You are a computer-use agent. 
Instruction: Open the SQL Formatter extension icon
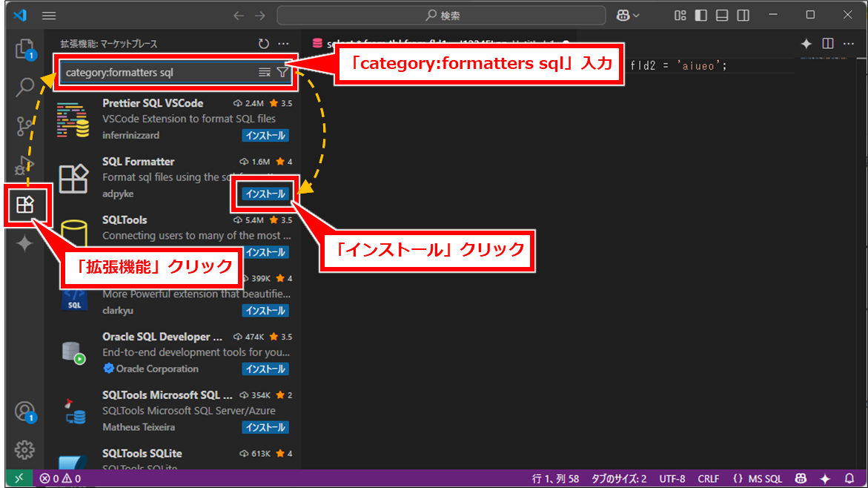coord(73,178)
